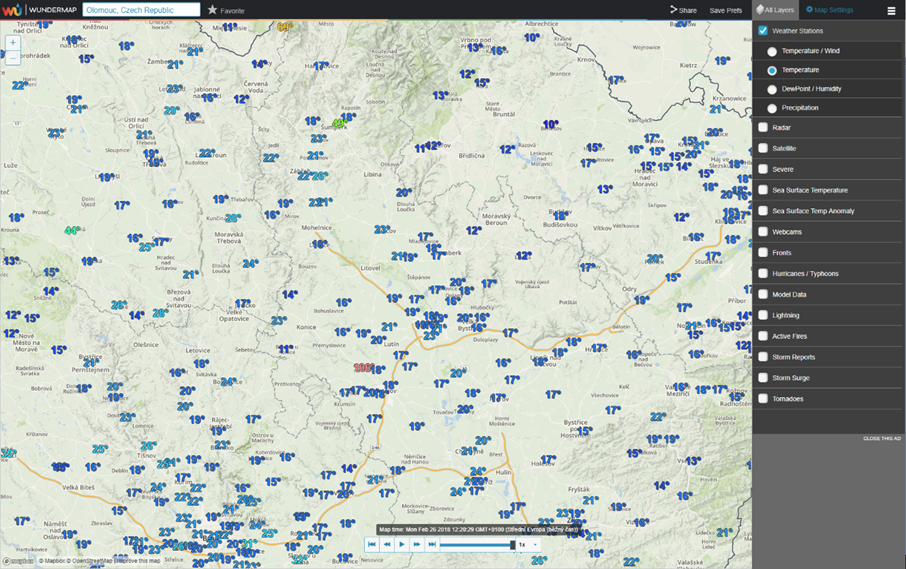
Task: Click the Olomouc location search field
Action: [141, 10]
